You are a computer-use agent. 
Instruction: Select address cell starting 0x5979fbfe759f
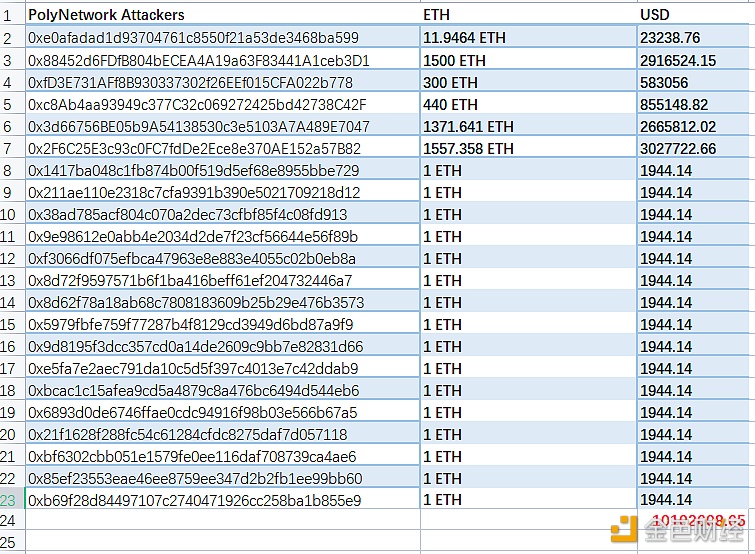coord(222,324)
